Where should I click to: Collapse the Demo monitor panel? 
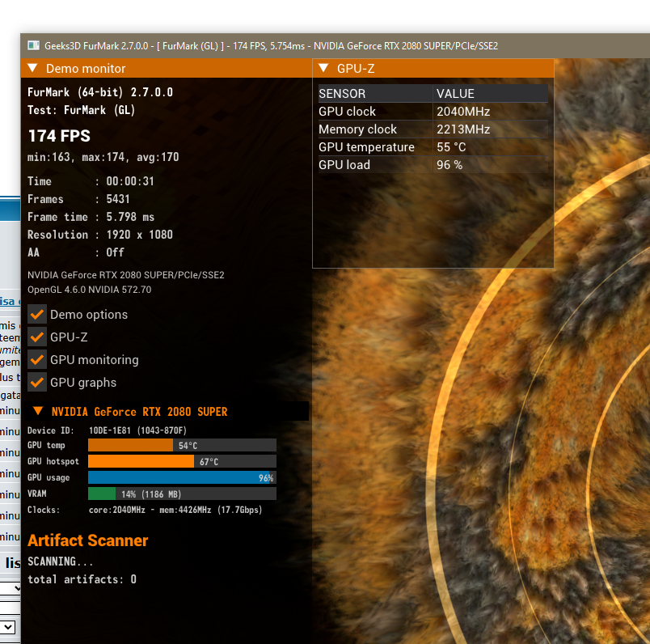[x=33, y=69]
